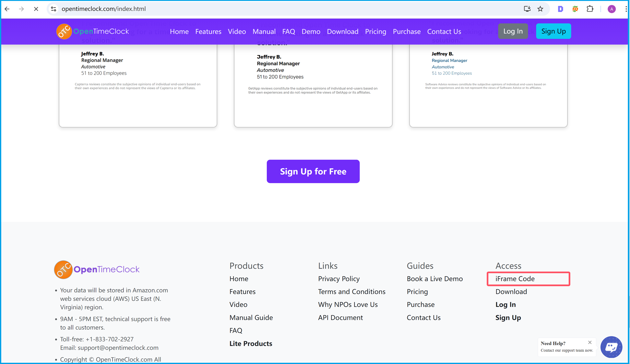Click the OTC logo in header
The height and width of the screenshot is (364, 630).
pyautogui.click(x=93, y=31)
